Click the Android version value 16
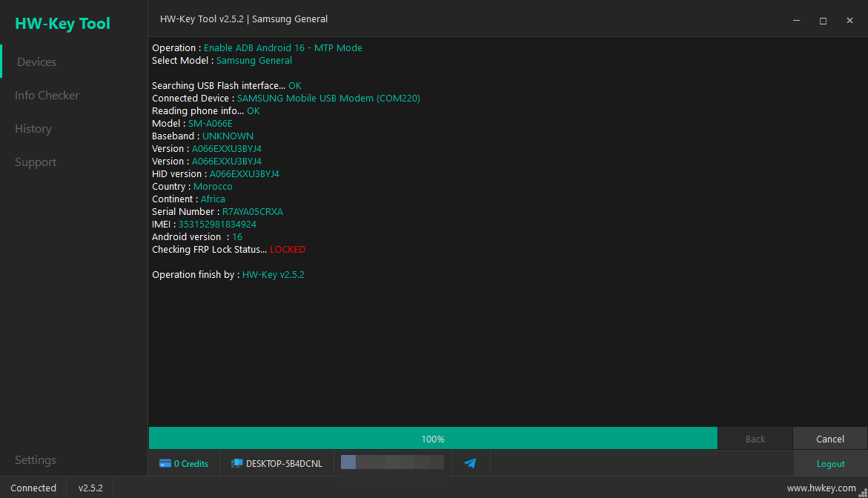 pos(237,237)
